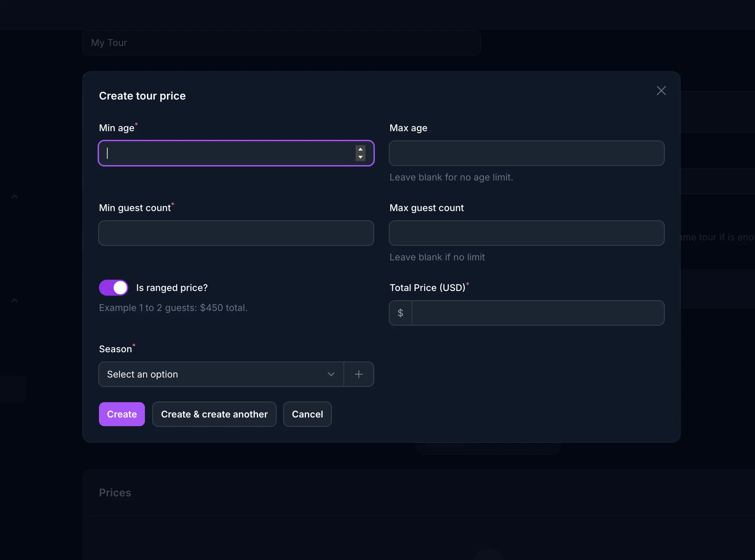Decrement Min age using down arrow

(x=360, y=157)
